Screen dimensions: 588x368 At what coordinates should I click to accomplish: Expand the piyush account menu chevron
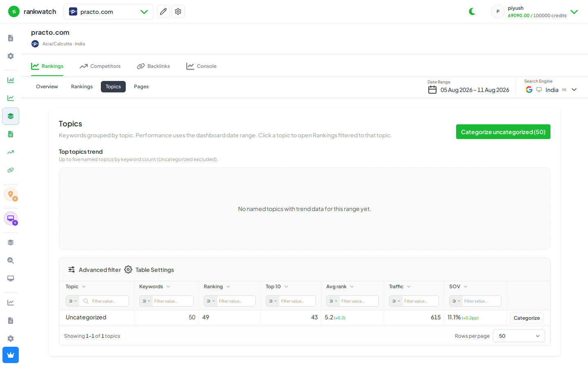pyautogui.click(x=574, y=12)
